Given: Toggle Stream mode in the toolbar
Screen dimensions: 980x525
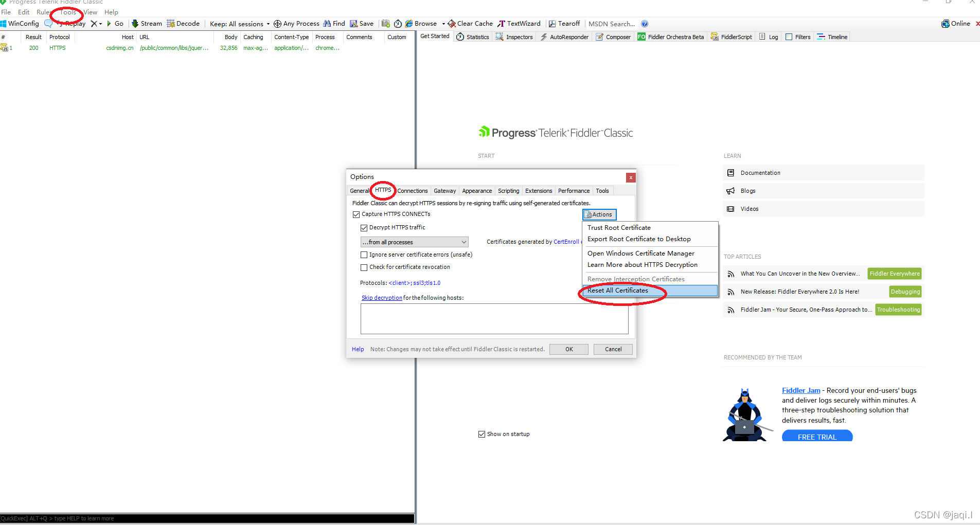Looking at the screenshot, I should pos(147,24).
